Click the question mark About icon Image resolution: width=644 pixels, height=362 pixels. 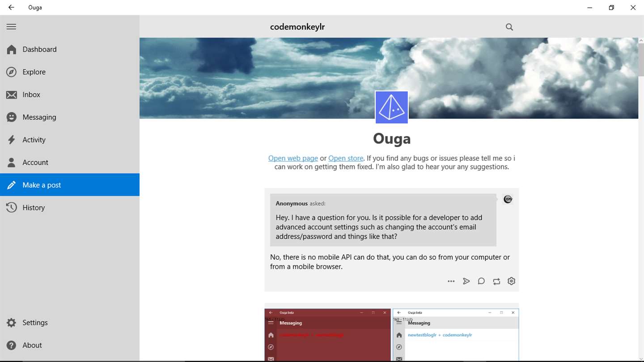click(x=12, y=345)
